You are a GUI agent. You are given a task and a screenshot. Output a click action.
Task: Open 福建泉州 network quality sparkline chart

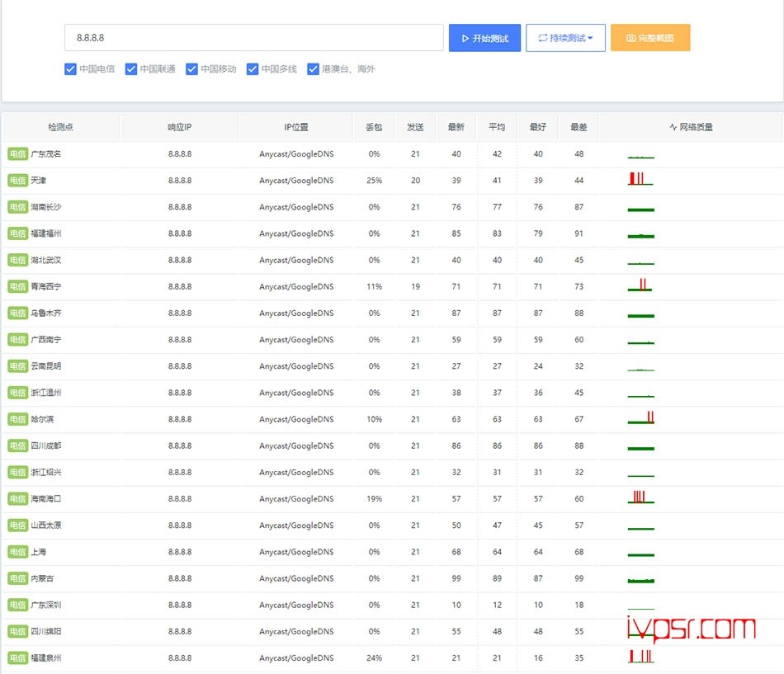pos(640,657)
